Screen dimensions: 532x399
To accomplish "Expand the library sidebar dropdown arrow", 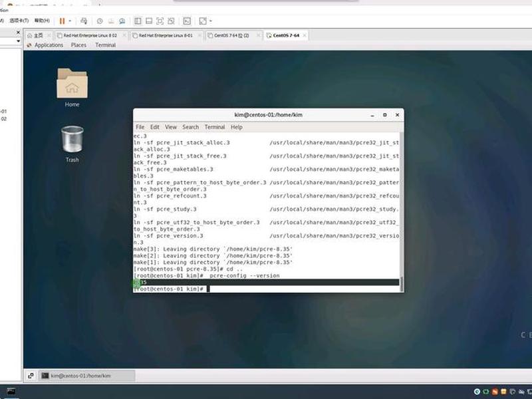I will 19,41.
